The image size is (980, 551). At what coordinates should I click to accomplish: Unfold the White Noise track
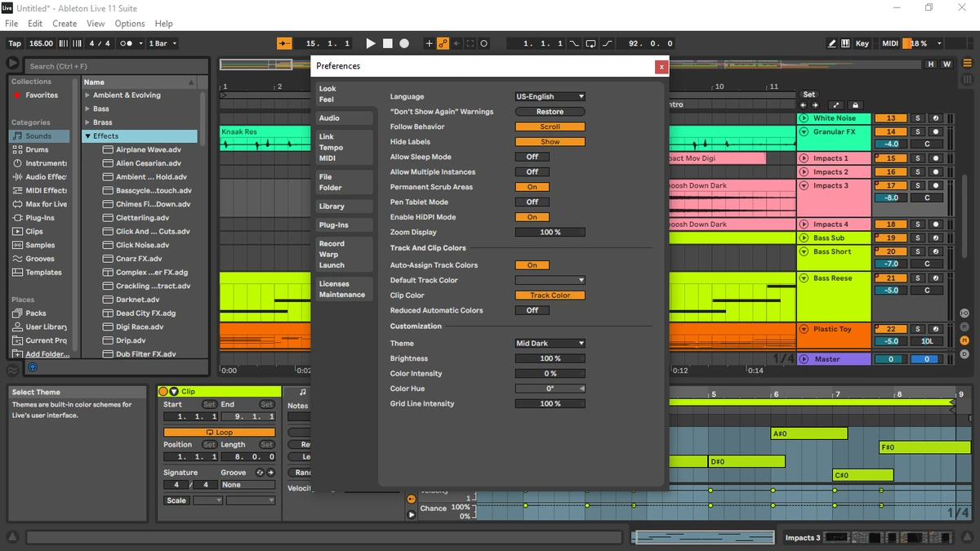pos(804,118)
